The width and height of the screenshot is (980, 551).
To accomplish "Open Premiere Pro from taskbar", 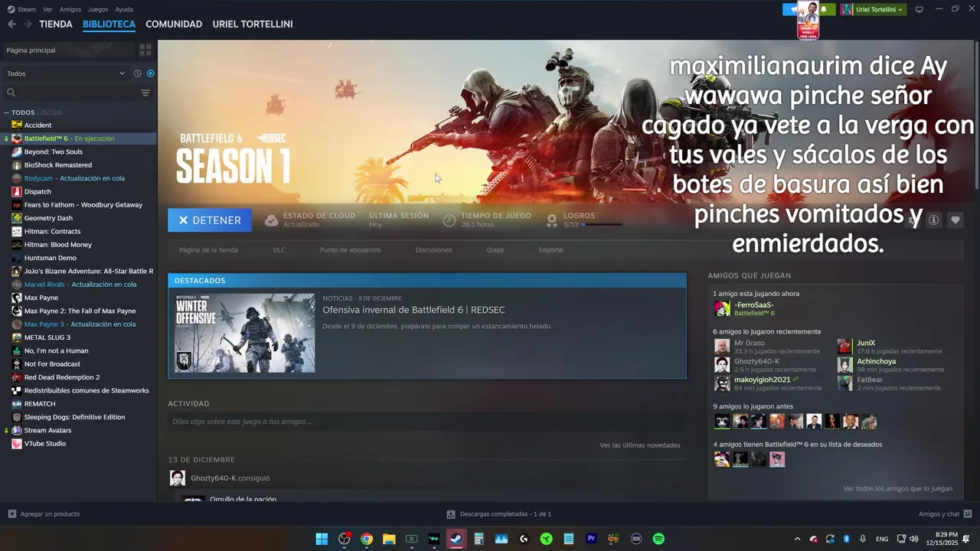I will click(x=591, y=539).
